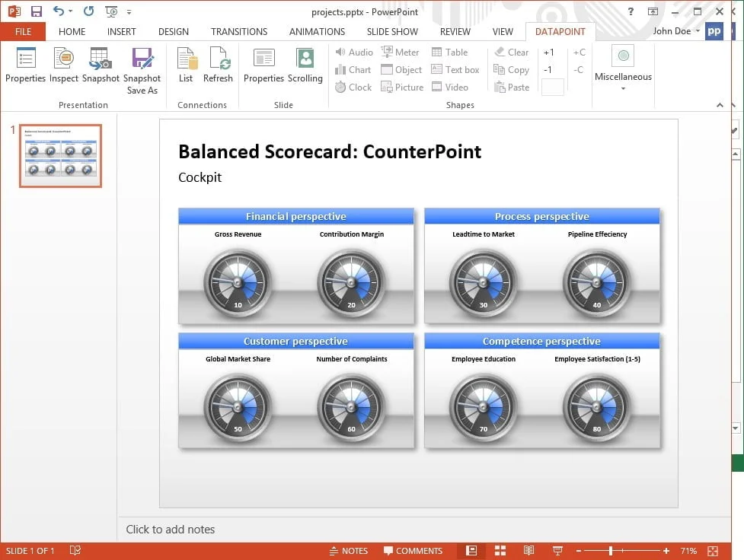Save the presentation from quick access toolbar
The image size is (744, 560).
[36, 11]
